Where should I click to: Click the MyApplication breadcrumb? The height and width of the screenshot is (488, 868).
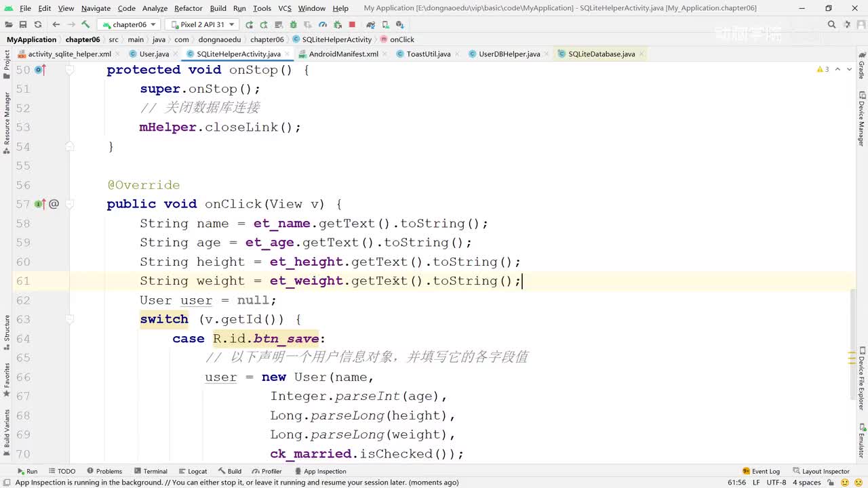pyautogui.click(x=31, y=39)
